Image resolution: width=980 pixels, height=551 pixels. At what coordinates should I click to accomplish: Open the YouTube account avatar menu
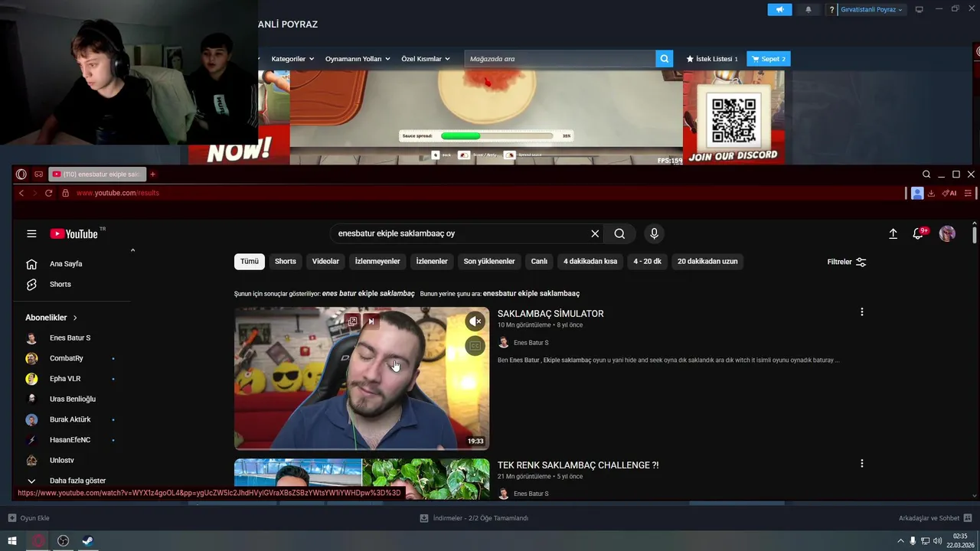pos(947,233)
